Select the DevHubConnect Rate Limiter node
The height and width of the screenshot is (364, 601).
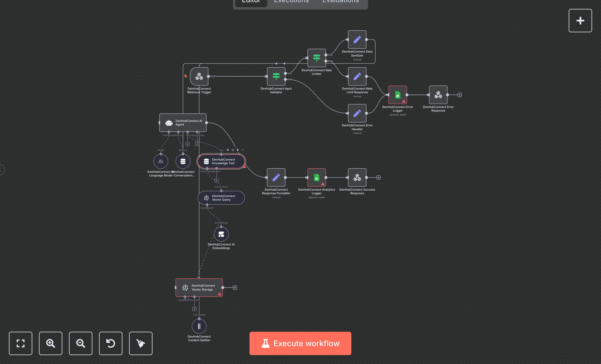[x=316, y=58]
